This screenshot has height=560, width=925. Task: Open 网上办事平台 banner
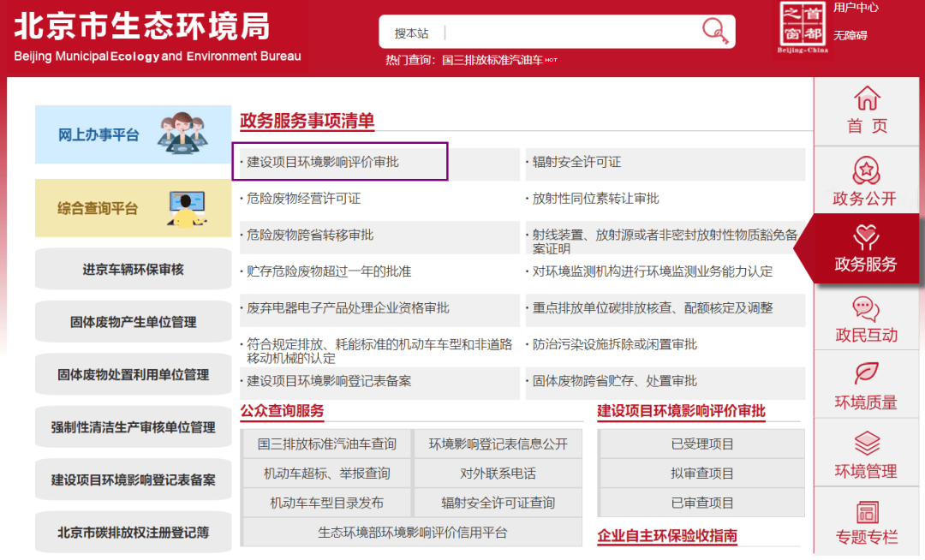(x=133, y=134)
